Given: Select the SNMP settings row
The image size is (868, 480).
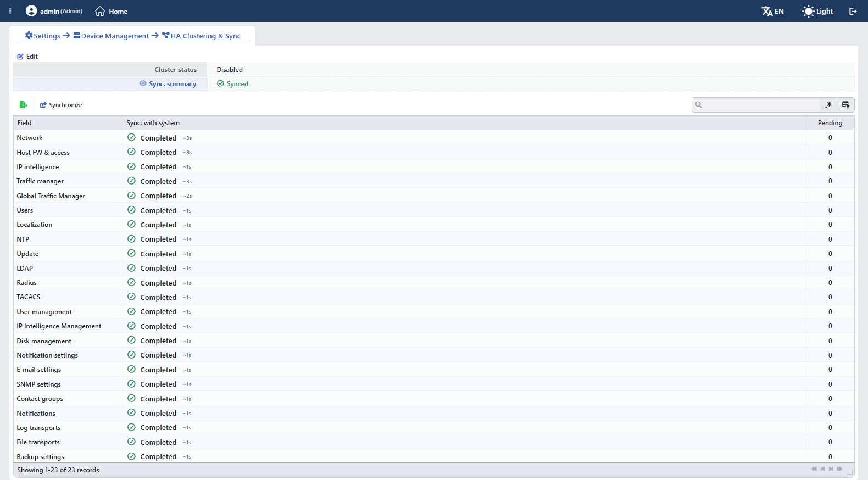Looking at the screenshot, I should (434, 384).
